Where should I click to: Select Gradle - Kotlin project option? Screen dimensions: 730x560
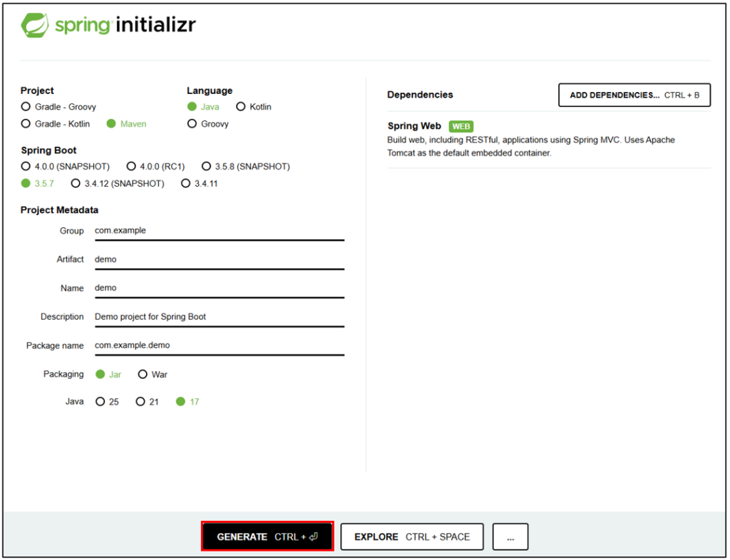click(x=26, y=124)
